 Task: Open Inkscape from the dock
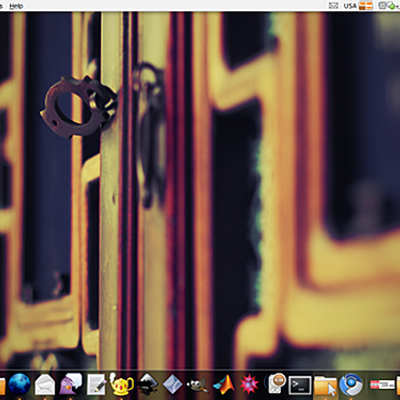pos(147,384)
